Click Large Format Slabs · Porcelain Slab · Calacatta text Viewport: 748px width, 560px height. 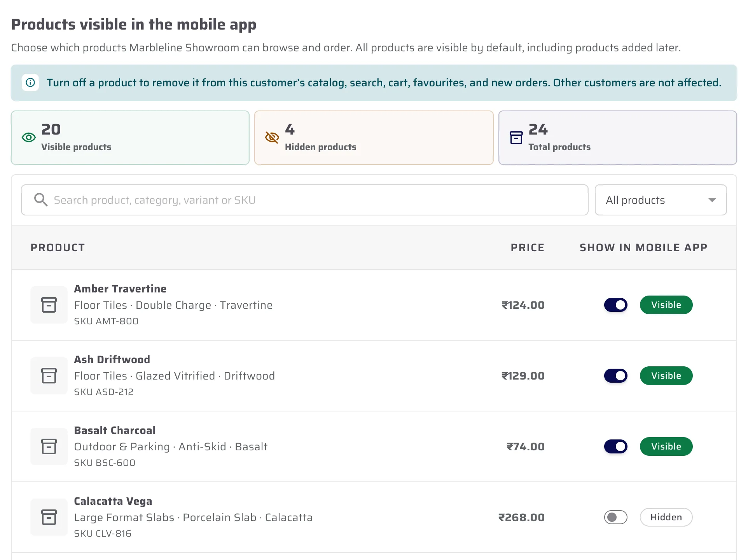193,518
